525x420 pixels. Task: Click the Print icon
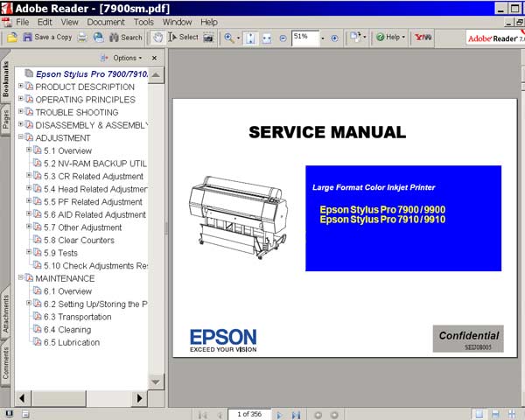click(82, 37)
